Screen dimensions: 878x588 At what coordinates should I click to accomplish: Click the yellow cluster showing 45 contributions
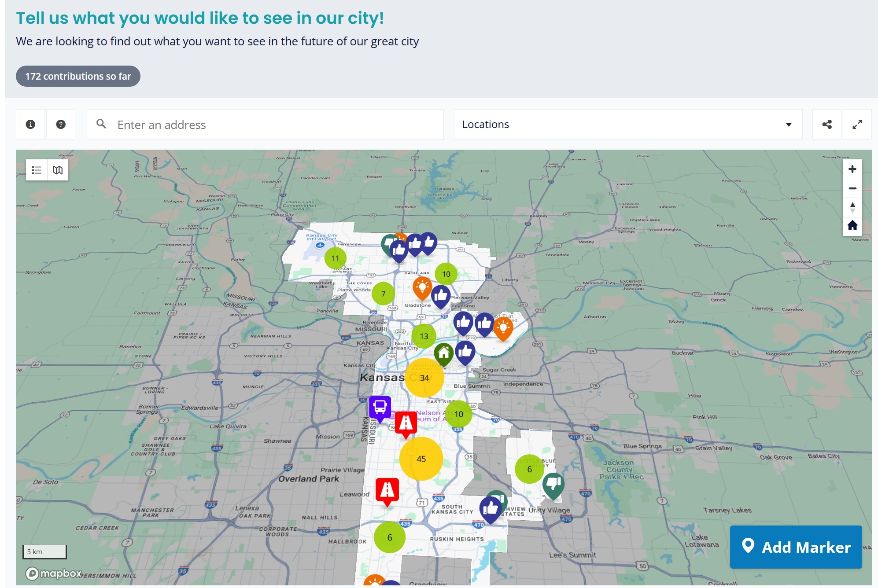pos(421,459)
